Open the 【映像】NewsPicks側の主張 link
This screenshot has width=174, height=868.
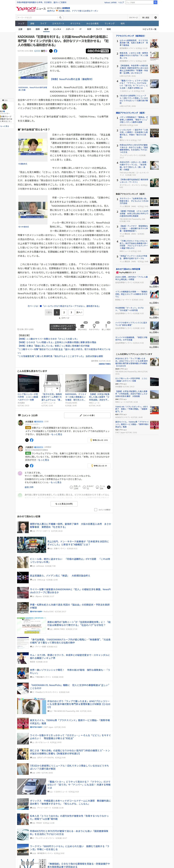(72, 79)
